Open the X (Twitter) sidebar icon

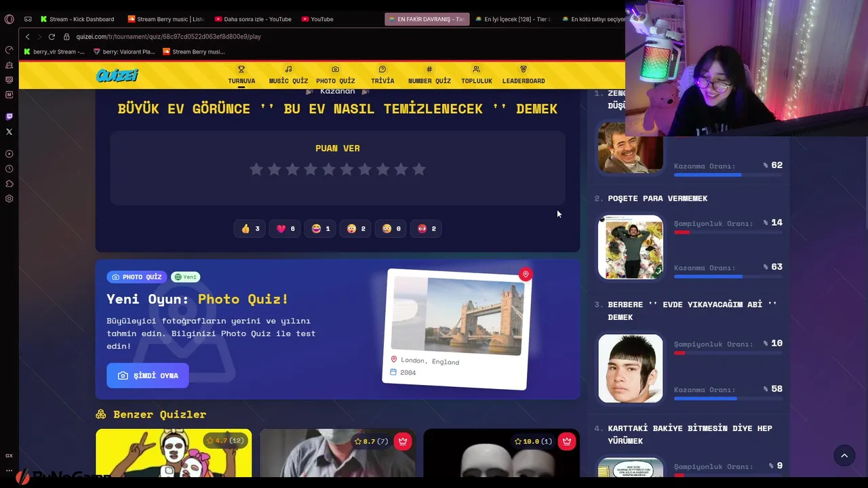point(9,131)
